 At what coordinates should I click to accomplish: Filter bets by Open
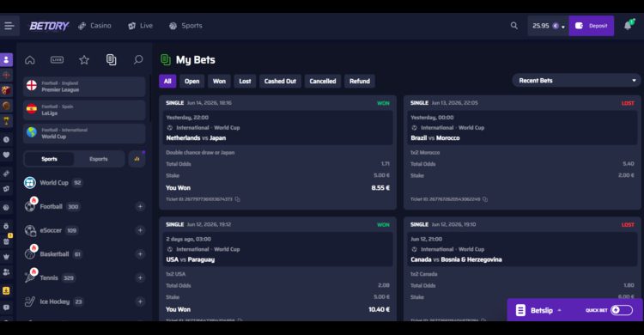[191, 82]
